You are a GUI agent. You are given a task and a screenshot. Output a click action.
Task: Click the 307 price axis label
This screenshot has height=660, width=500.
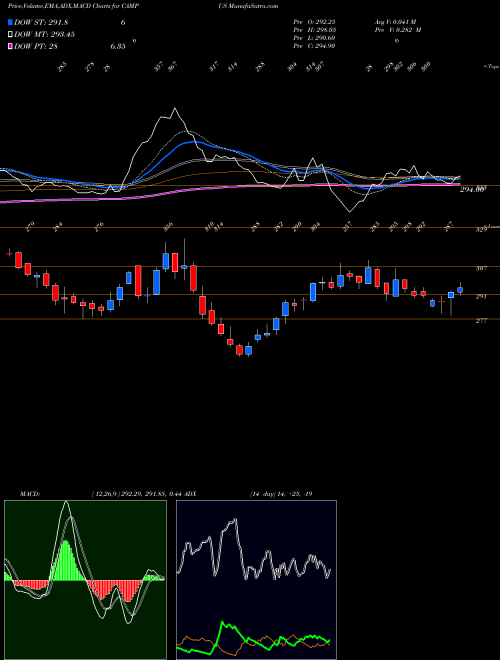481,268
